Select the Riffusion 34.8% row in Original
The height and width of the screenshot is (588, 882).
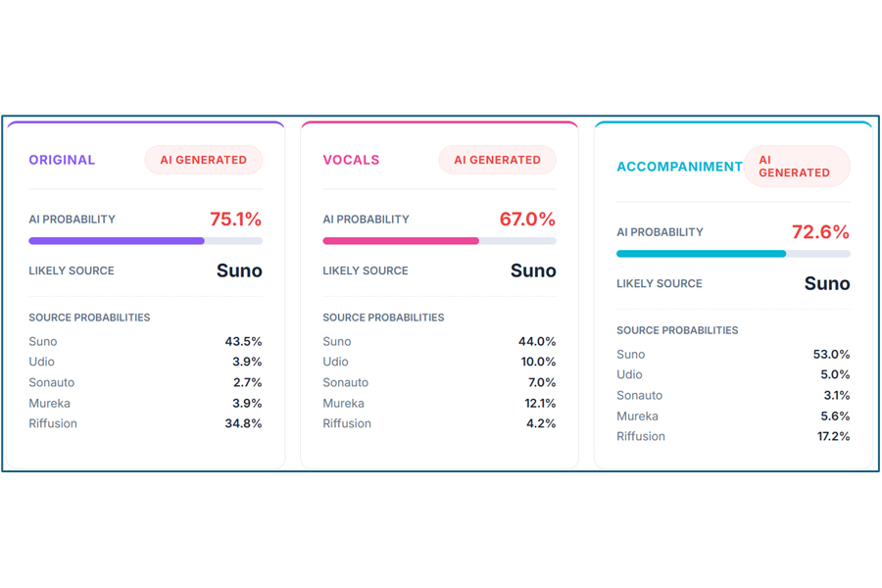point(145,423)
